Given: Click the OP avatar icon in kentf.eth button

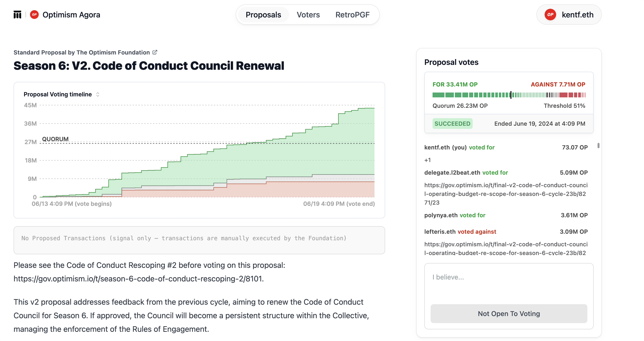Looking at the screenshot, I should tap(550, 15).
